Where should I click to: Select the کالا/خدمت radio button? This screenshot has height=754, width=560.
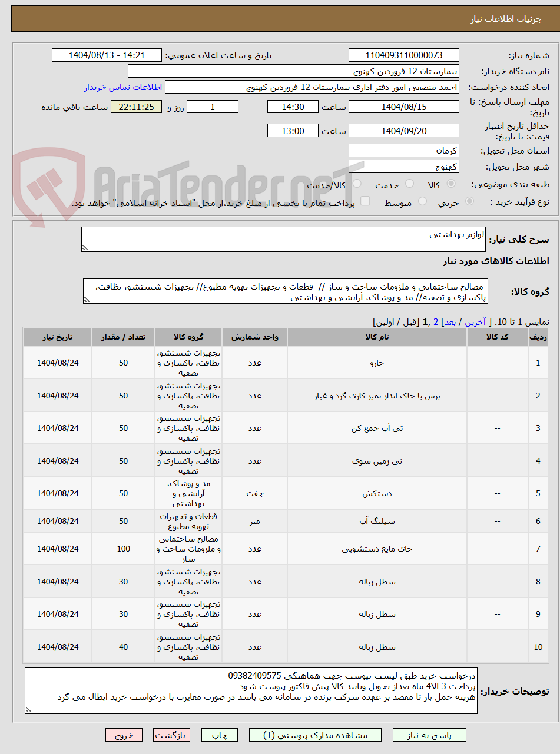click(356, 185)
